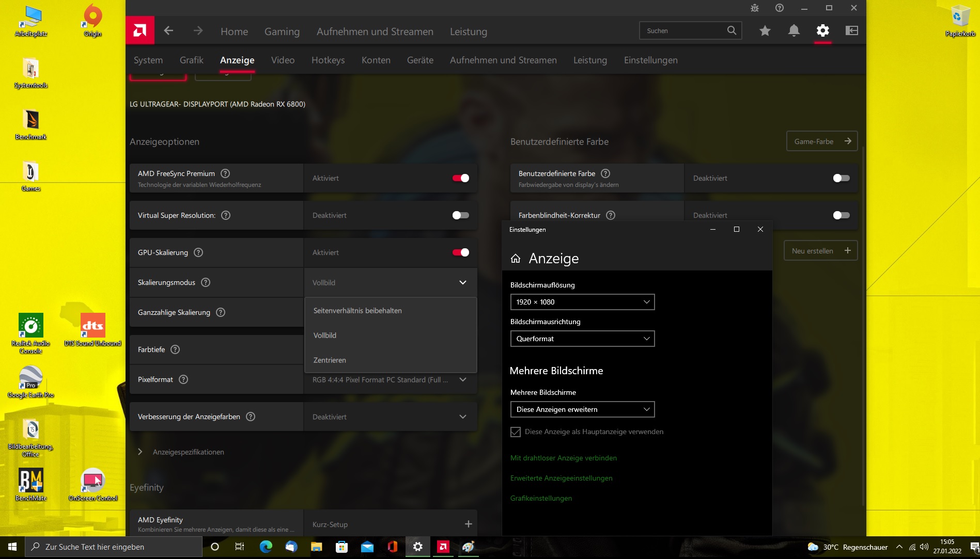The height and width of the screenshot is (559, 980).
Task: Toggle 'Diese Anzeige als Hauptanzeige verwenden' checkbox
Action: [516, 432]
